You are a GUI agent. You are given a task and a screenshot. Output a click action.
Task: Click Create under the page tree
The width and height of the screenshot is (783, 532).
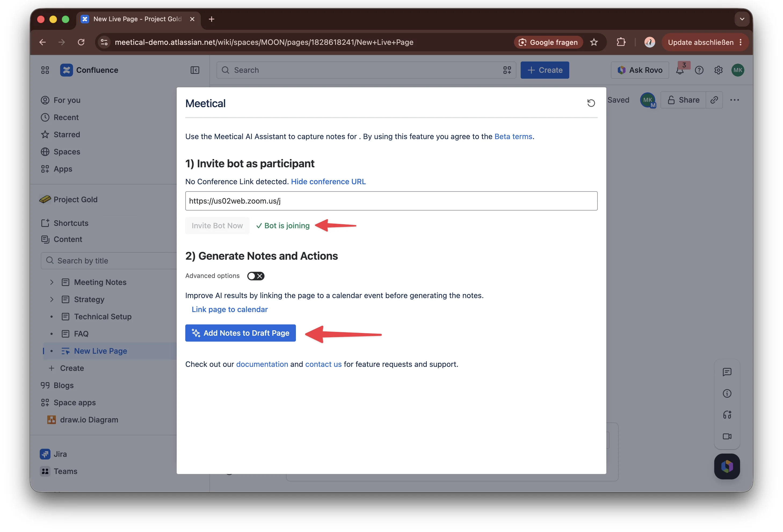pyautogui.click(x=66, y=368)
